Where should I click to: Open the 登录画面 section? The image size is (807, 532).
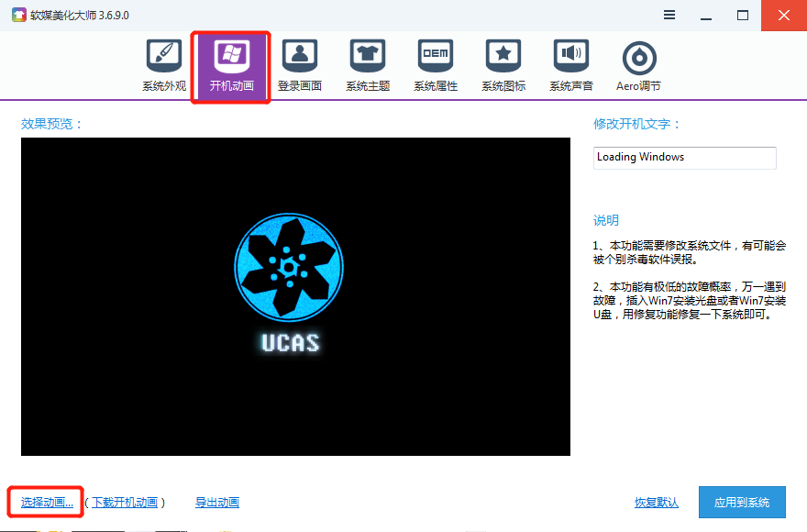pos(300,65)
